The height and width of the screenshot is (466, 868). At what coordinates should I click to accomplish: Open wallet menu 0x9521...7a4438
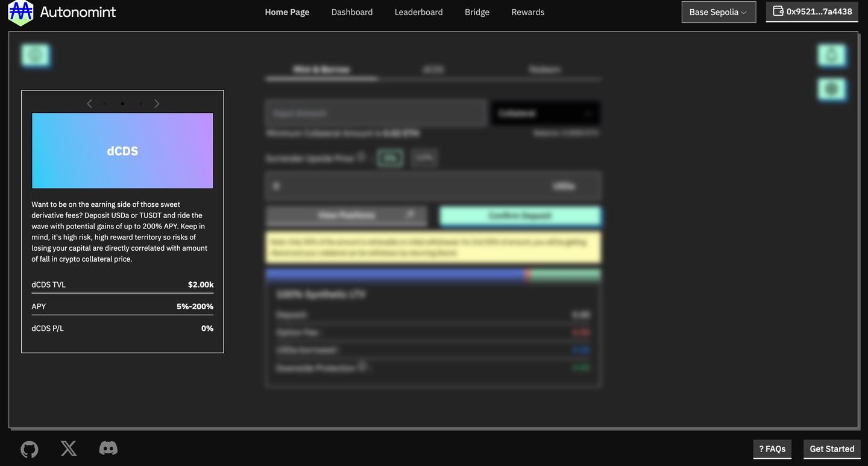coord(812,11)
